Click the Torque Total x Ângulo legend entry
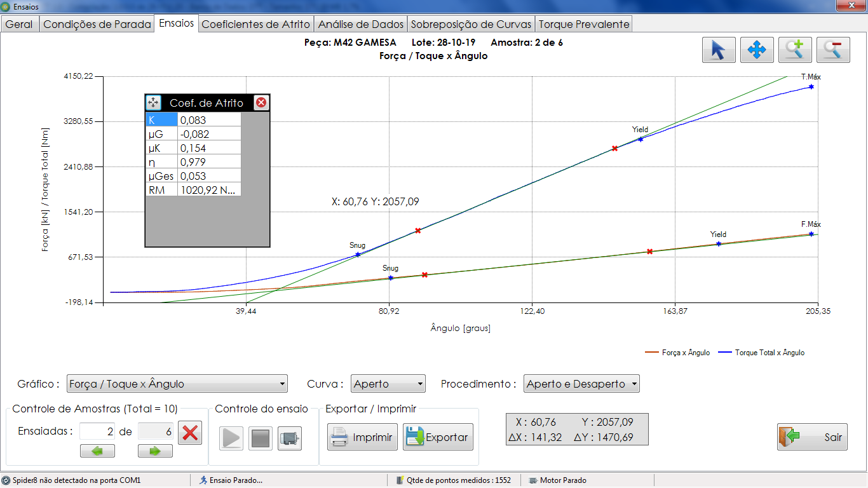 (761, 352)
